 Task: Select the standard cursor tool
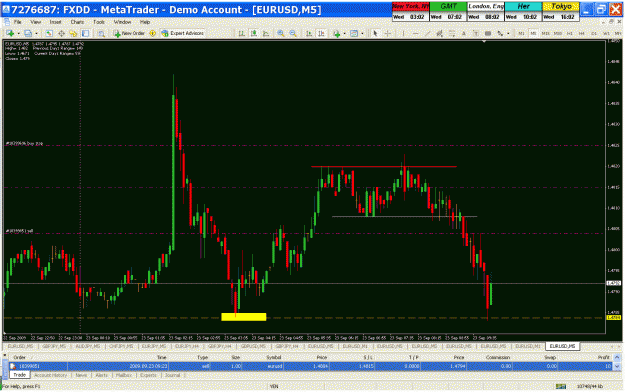pos(375,33)
